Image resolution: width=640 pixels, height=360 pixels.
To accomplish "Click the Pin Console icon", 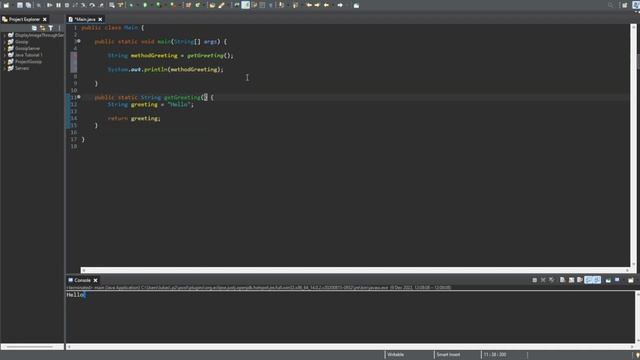I will point(608,280).
